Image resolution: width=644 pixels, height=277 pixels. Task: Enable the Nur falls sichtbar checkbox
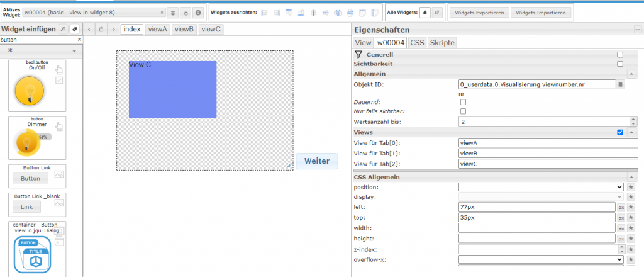[464, 111]
